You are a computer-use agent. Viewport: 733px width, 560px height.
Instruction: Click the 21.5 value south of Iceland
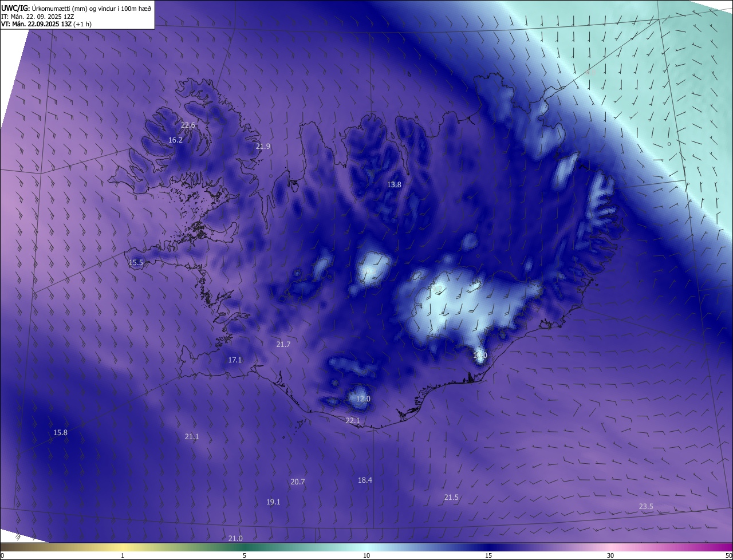tap(451, 497)
